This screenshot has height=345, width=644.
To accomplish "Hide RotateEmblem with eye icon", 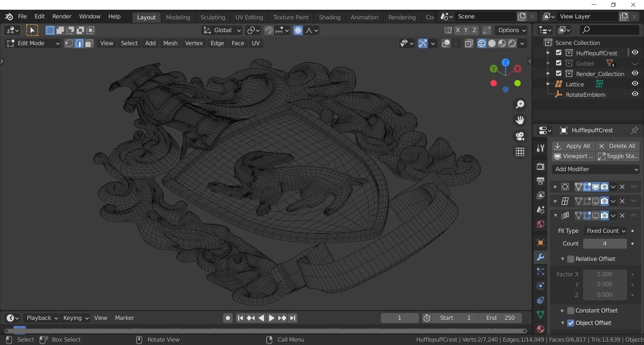I will click(x=635, y=94).
